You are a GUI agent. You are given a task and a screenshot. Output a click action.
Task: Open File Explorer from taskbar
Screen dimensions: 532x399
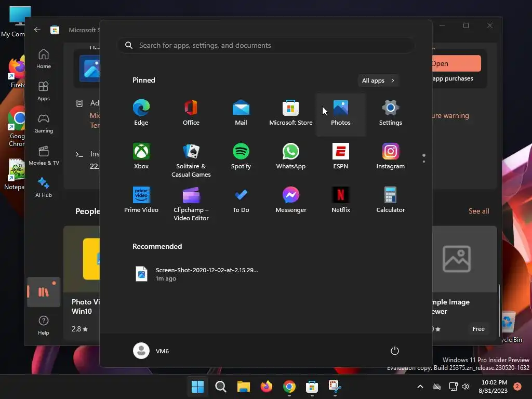coord(243,387)
